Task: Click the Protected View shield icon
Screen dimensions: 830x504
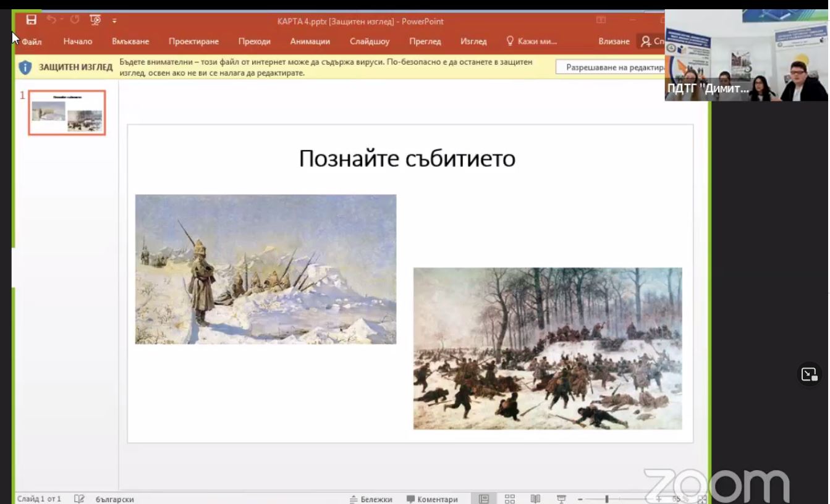Action: 25,67
